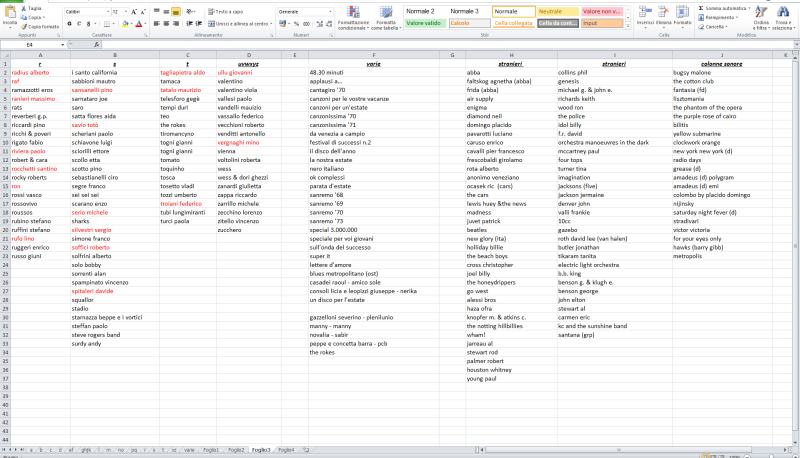Open the Cancella eraser menu
Screen dimensions: 800x458
[x=713, y=27]
